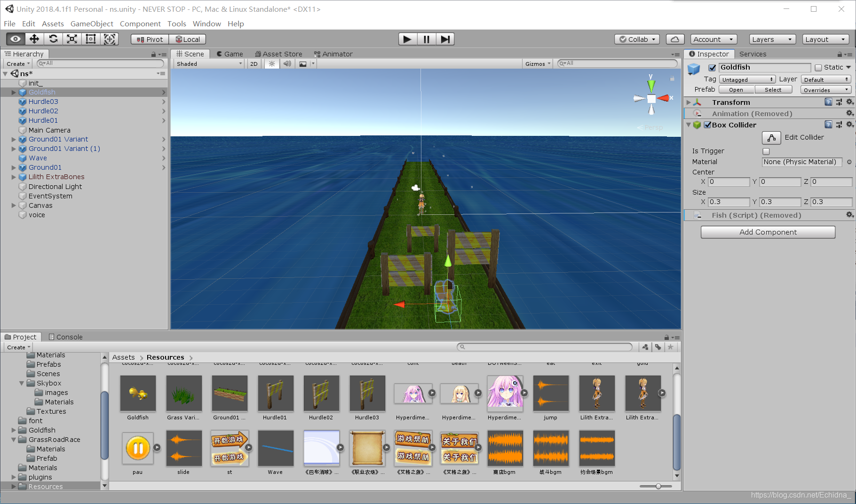This screenshot has width=856, height=504.
Task: Search project by label icon
Action: coord(658,347)
